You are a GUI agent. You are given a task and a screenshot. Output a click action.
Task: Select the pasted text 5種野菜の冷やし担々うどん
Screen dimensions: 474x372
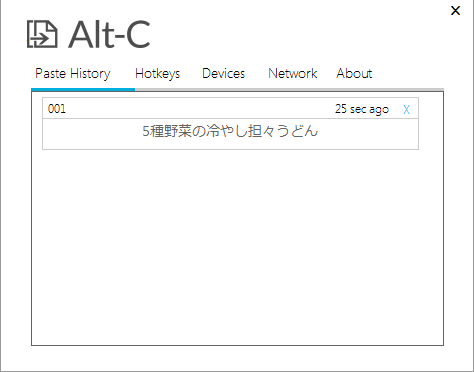tap(230, 131)
